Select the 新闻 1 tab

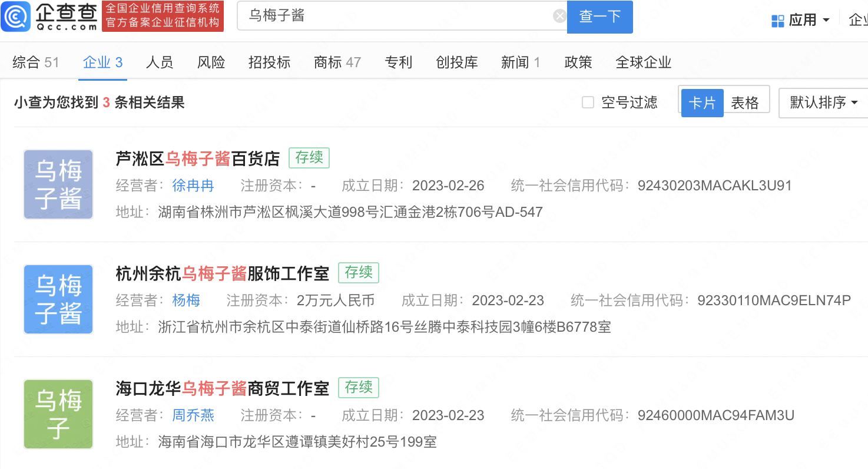[x=521, y=62]
